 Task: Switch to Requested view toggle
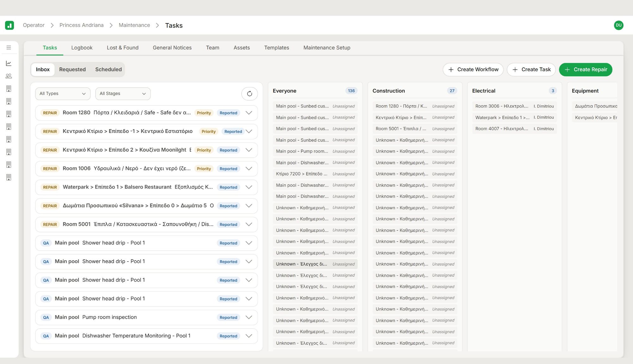tap(72, 70)
